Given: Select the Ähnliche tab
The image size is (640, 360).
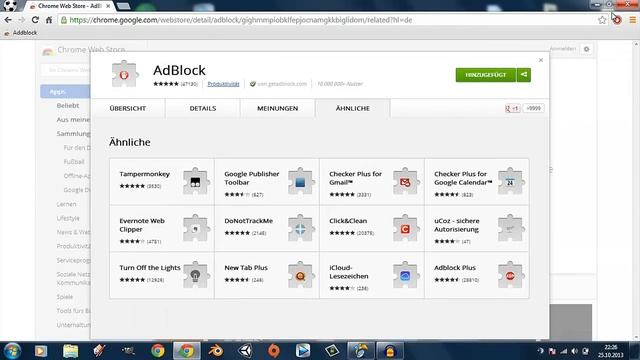Looking at the screenshot, I should 353,108.
